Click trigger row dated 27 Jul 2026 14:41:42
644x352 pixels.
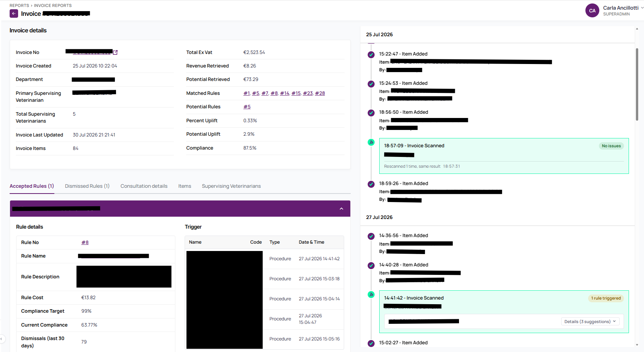pos(265,259)
